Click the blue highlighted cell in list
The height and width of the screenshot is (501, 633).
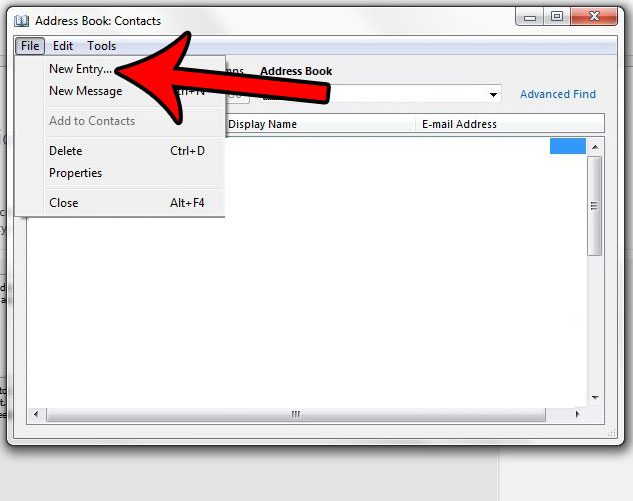pos(568,146)
